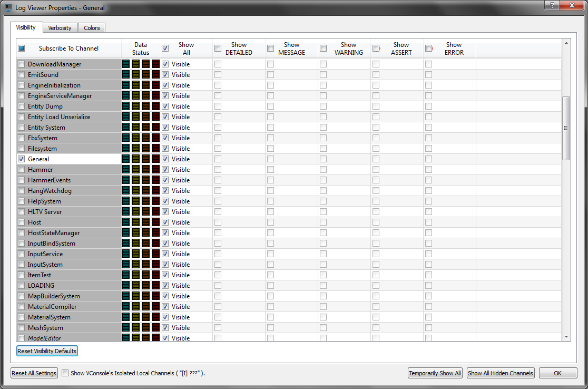Click the red data status icon for Hammer
The image size is (588, 389).
coord(155,169)
